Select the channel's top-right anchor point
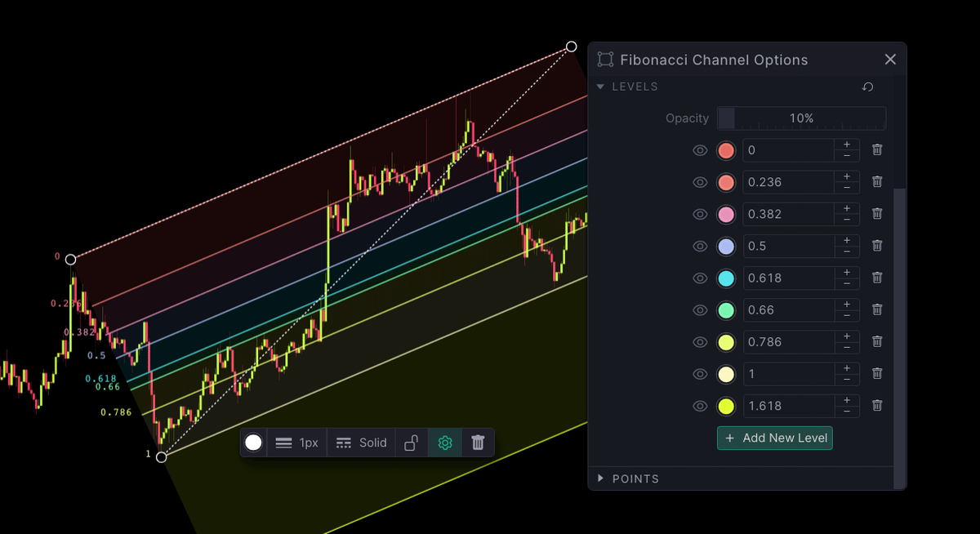Screen dimensions: 980x534 pos(572,47)
